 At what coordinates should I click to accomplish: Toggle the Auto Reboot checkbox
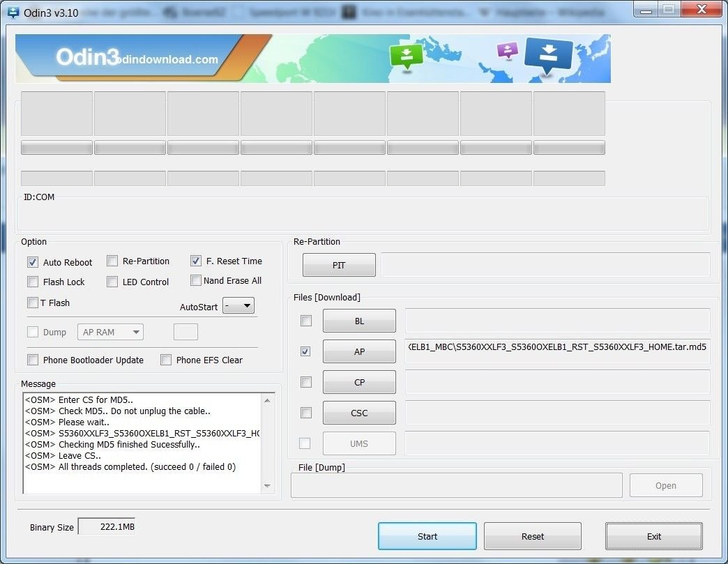33,262
